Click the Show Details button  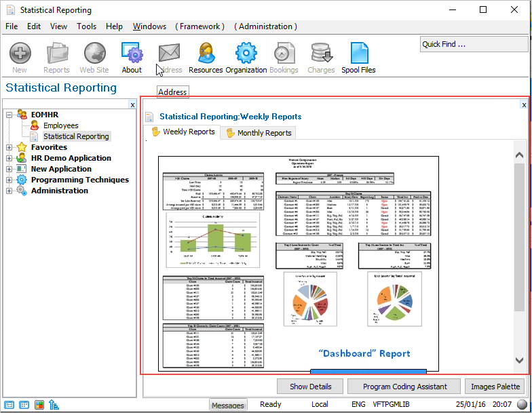[310, 387]
